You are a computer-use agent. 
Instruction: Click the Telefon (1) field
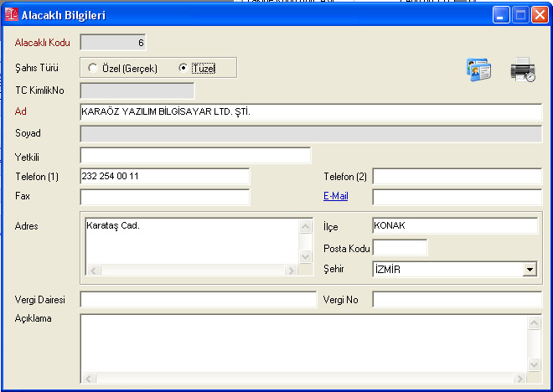[x=165, y=176]
